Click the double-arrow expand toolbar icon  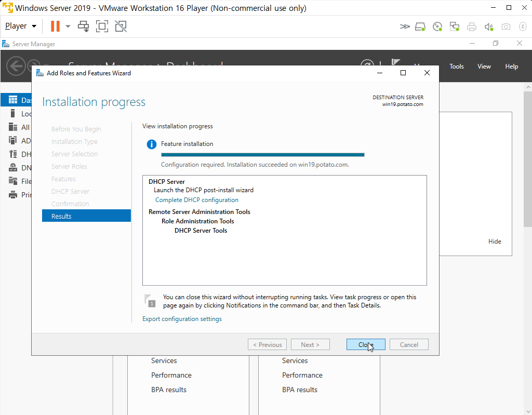404,26
